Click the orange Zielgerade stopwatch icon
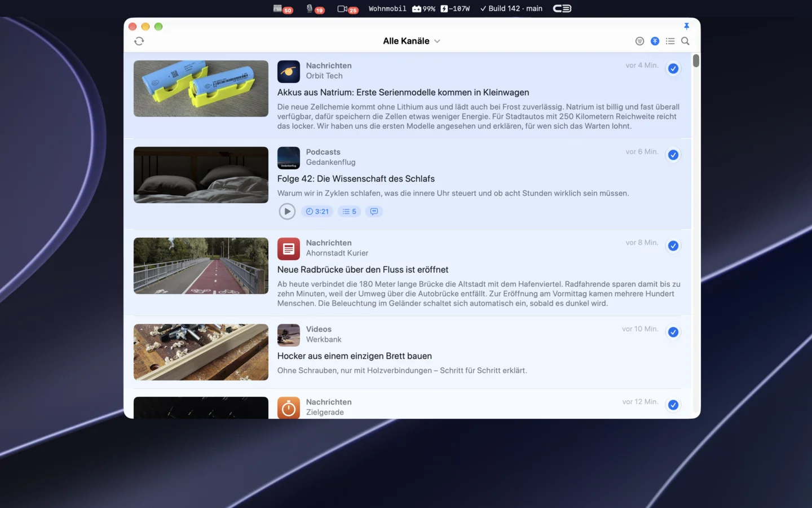 pos(289,408)
